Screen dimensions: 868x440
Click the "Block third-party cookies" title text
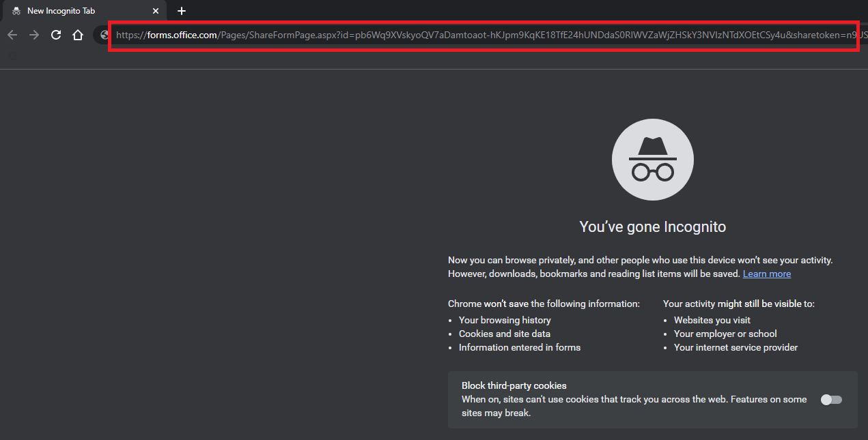(514, 385)
